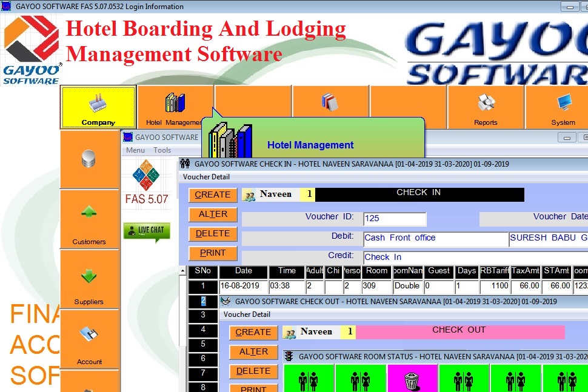Click the RBTariff column header

(x=495, y=271)
